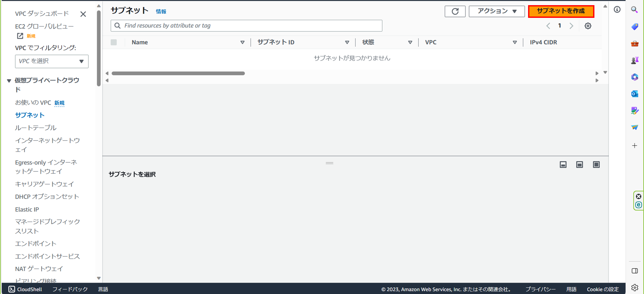
Task: Open the 情報 link beside the title
Action: pos(161,12)
